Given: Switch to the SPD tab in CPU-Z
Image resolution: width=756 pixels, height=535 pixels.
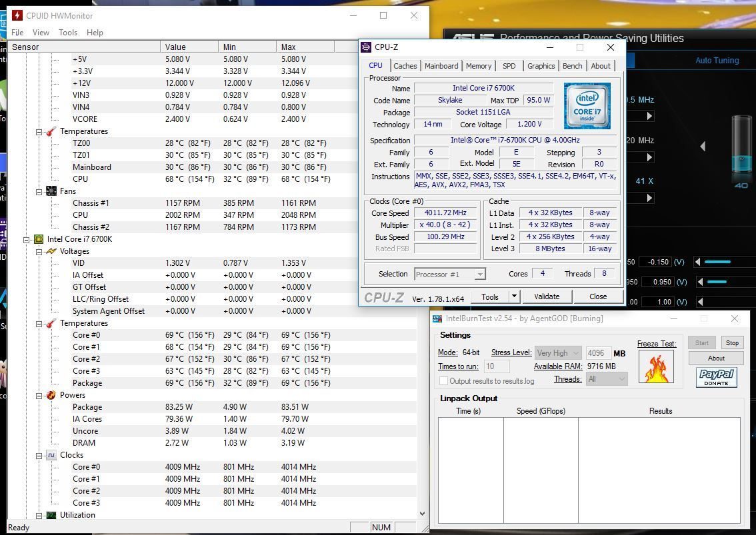Looking at the screenshot, I should pos(509,66).
